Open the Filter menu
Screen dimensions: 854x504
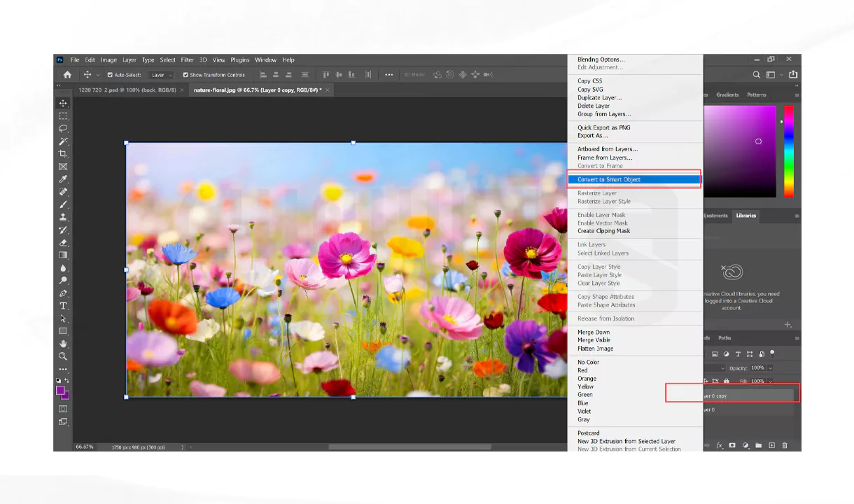click(x=187, y=60)
